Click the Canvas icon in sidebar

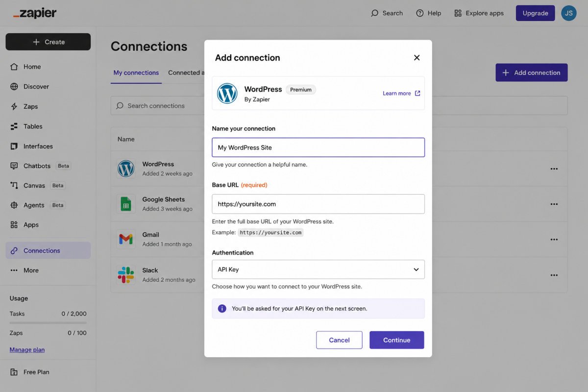14,185
